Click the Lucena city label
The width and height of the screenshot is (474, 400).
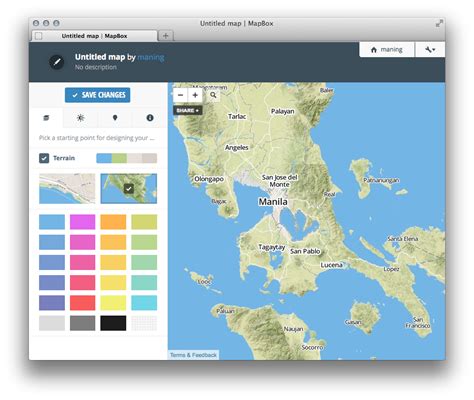point(332,265)
